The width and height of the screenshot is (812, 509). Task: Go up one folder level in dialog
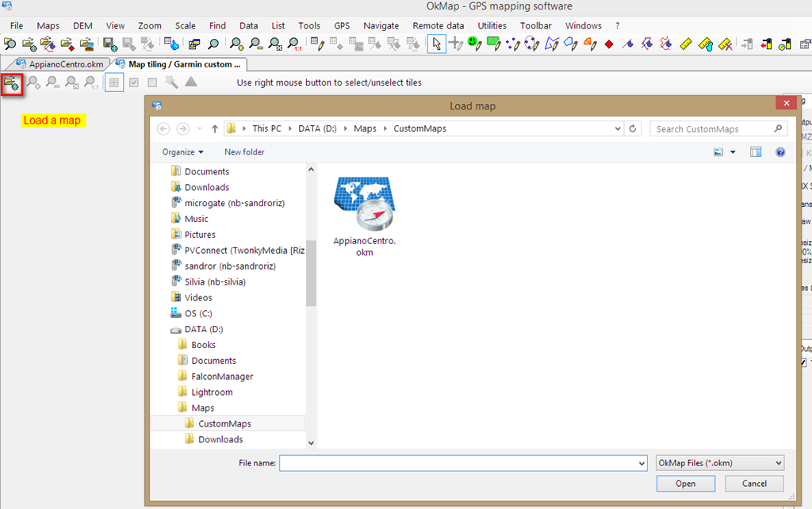click(x=214, y=129)
